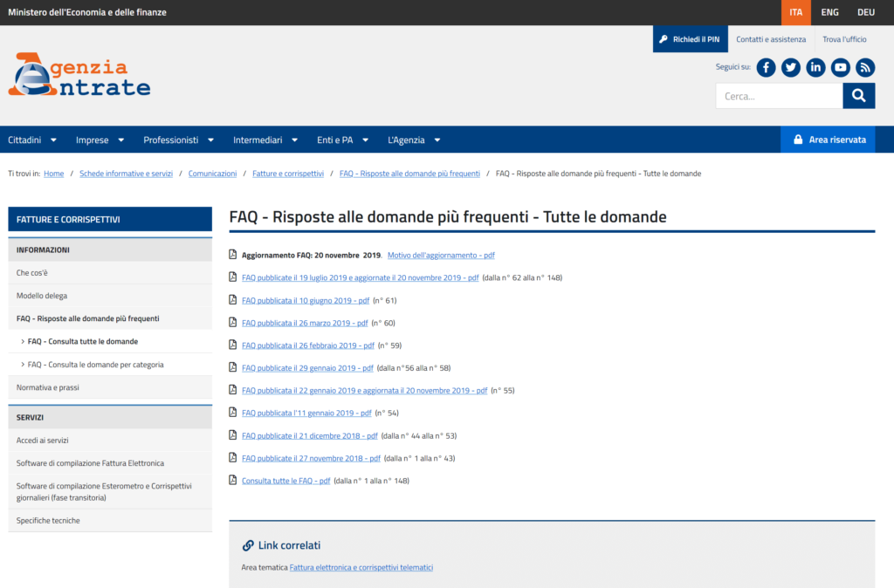The image size is (894, 588).
Task: Select Accedi ai servizi in sidebar
Action: click(x=110, y=441)
